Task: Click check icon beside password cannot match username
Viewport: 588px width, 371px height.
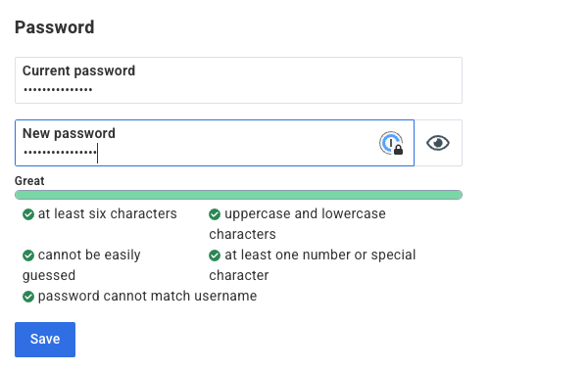Action: [x=28, y=297]
